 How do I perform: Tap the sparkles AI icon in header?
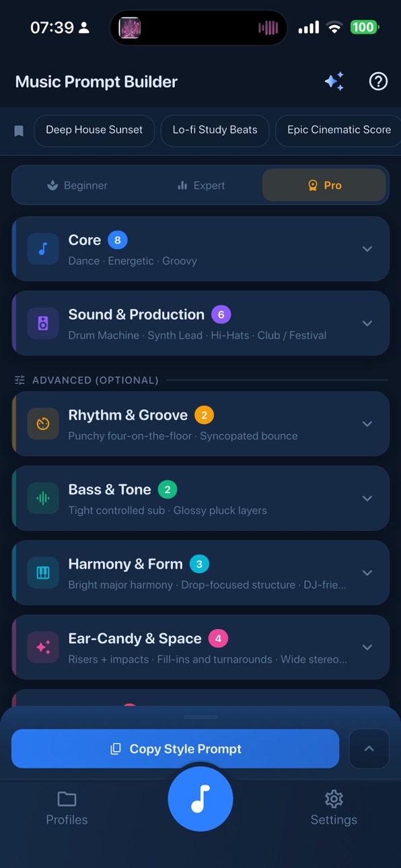334,81
